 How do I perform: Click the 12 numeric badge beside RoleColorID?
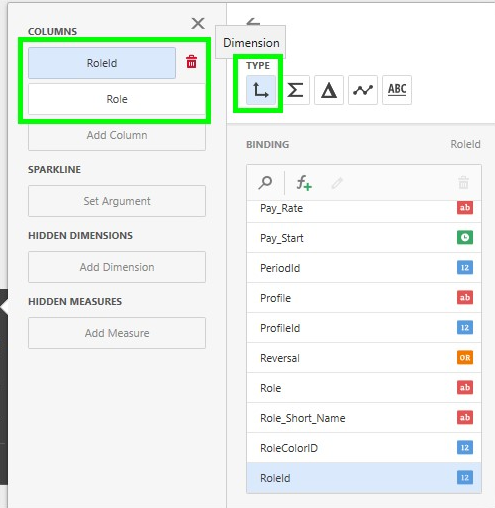click(465, 447)
